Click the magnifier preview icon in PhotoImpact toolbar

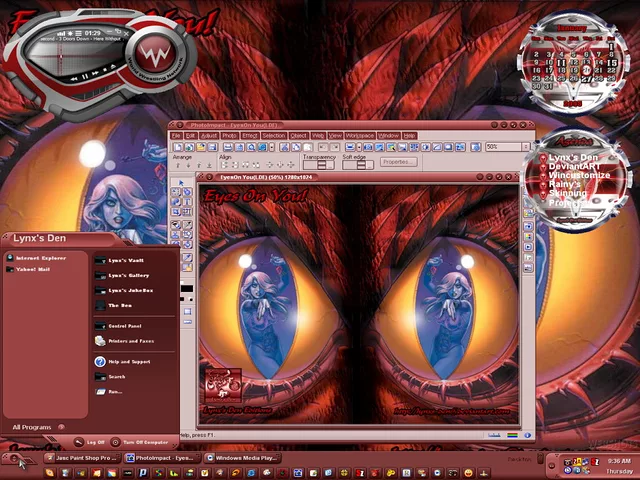click(251, 147)
